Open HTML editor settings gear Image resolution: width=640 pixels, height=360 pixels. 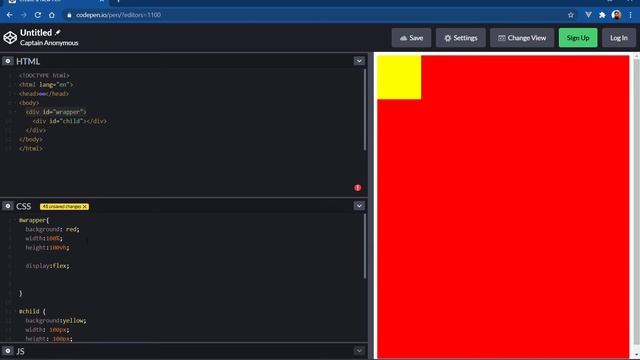pyautogui.click(x=7, y=61)
